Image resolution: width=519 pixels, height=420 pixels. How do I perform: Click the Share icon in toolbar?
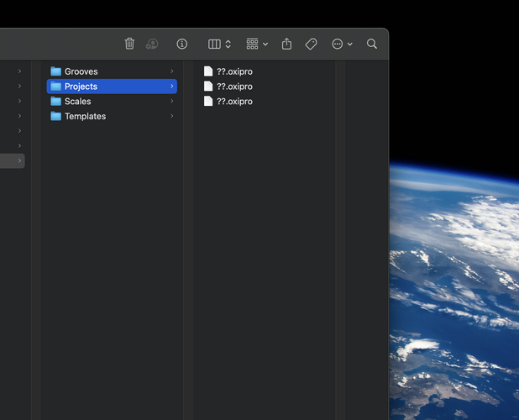(286, 44)
